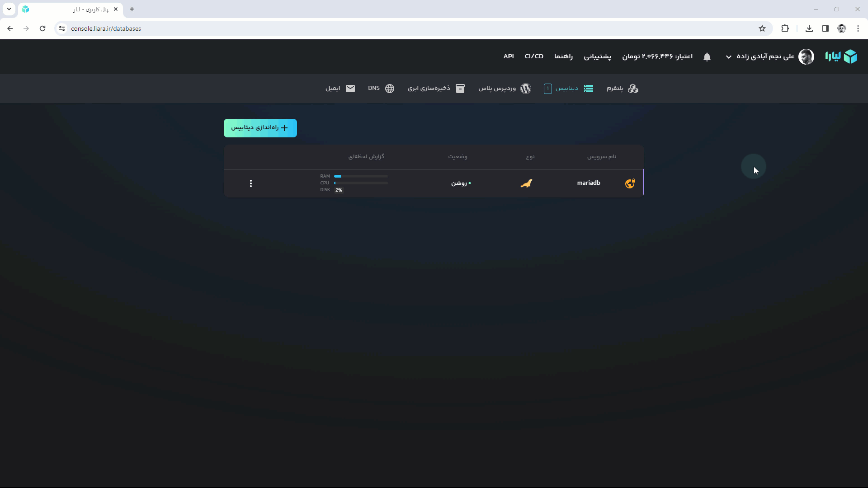This screenshot has width=868, height=488.
Task: Click the RAM usage progress bar
Action: [361, 176]
